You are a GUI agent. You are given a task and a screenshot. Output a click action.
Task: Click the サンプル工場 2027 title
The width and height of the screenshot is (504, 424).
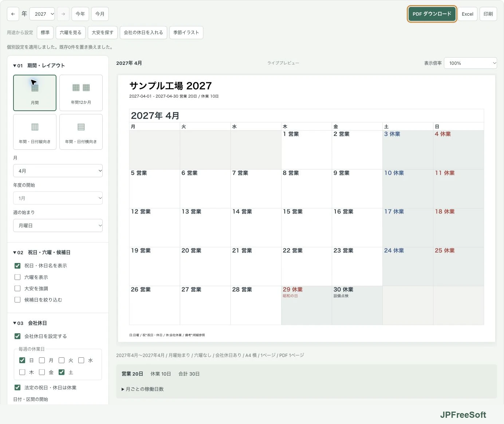tap(170, 86)
